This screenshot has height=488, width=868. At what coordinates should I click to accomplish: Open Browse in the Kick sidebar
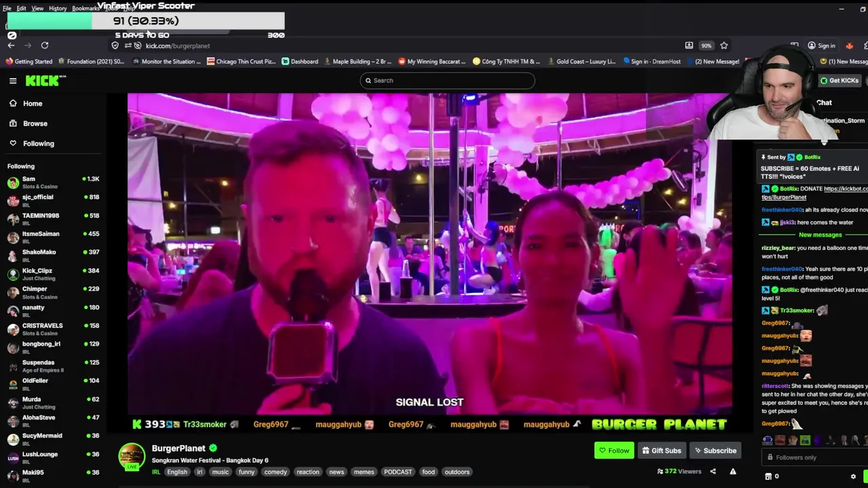point(35,123)
